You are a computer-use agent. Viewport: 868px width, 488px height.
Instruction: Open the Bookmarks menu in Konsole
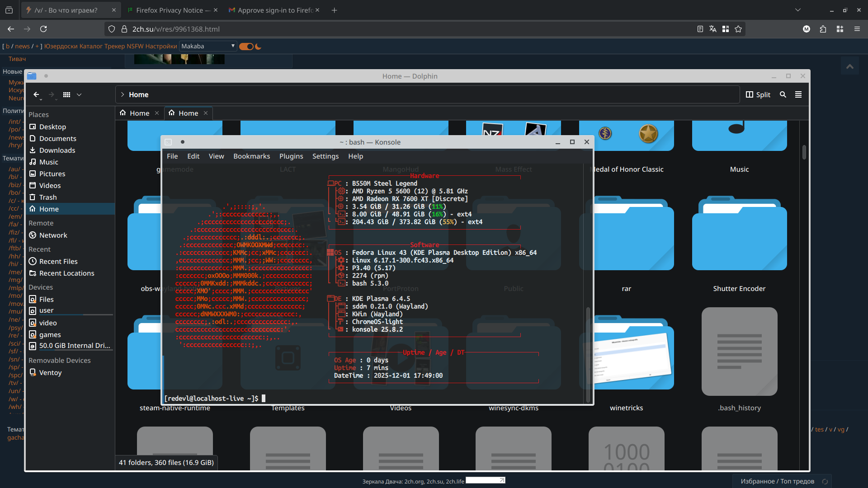tap(251, 156)
